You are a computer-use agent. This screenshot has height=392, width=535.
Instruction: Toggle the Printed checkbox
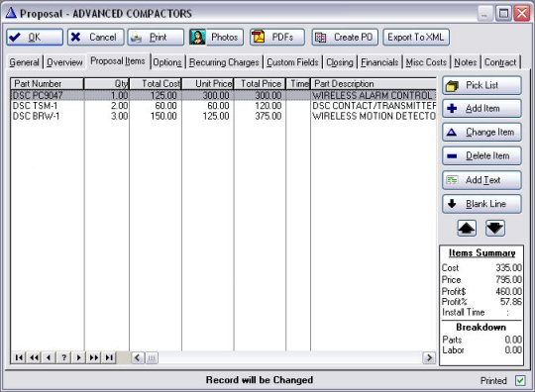pos(520,380)
